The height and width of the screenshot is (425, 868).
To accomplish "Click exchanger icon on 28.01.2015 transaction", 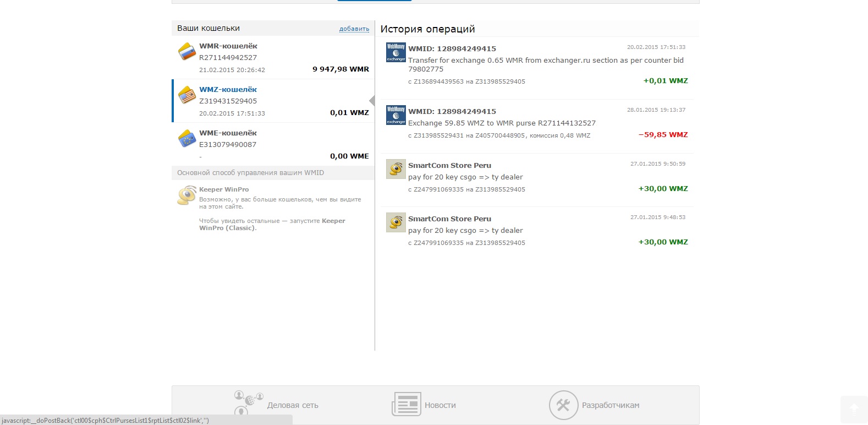I will pos(396,115).
